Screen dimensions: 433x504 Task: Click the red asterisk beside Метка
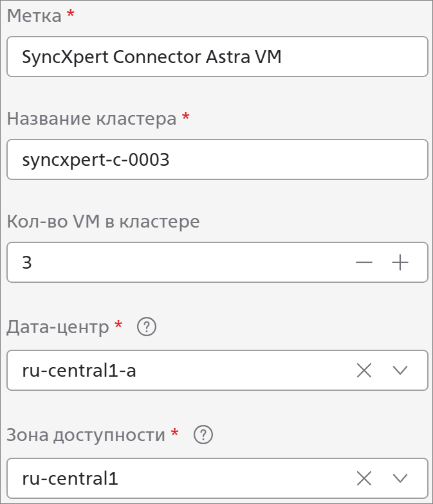71,14
